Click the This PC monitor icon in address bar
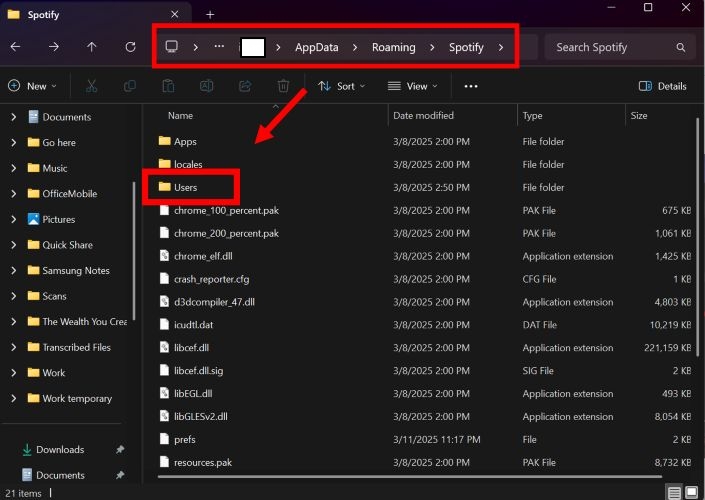This screenshot has height=500, width=705. [172, 47]
